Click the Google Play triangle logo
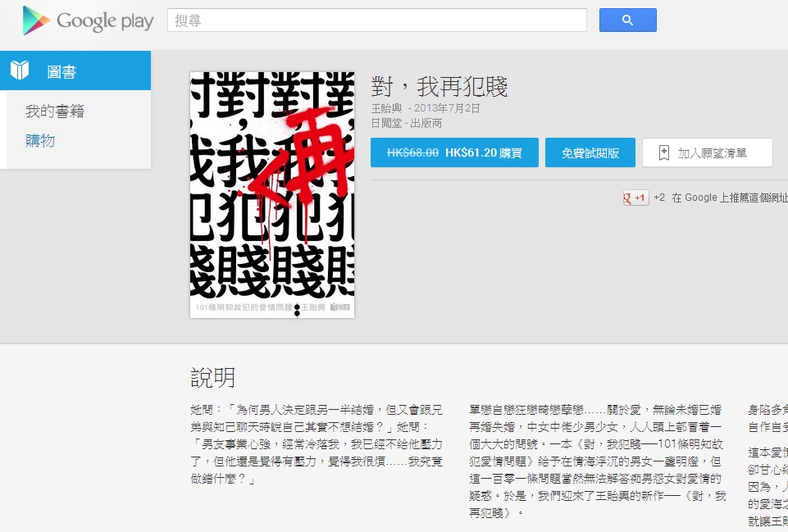This screenshot has height=532, width=788. pos(36,20)
